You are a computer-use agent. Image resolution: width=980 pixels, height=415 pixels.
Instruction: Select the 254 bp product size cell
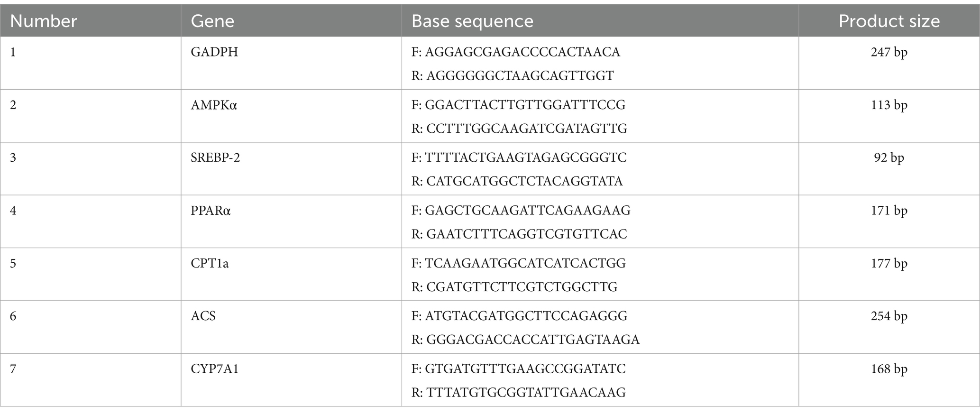pyautogui.click(x=889, y=316)
